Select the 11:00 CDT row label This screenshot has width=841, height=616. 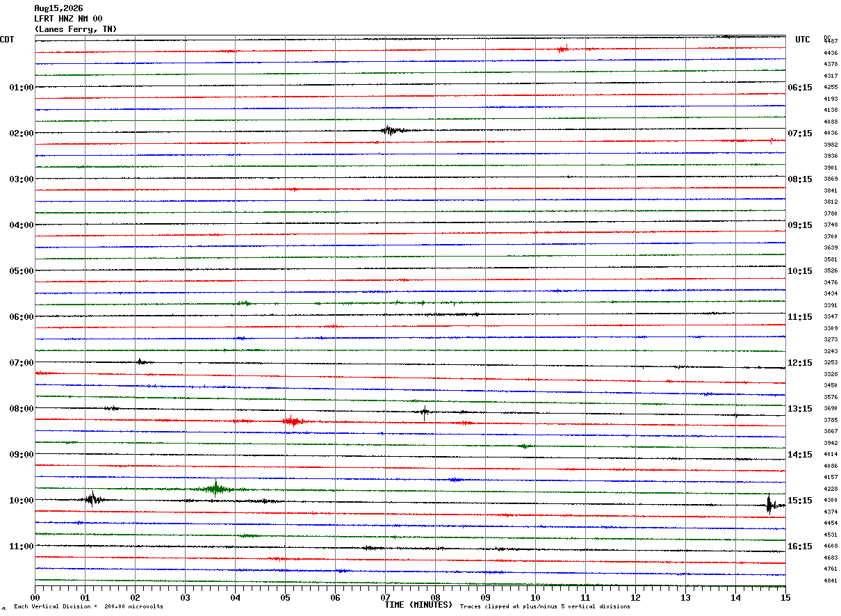pos(21,546)
